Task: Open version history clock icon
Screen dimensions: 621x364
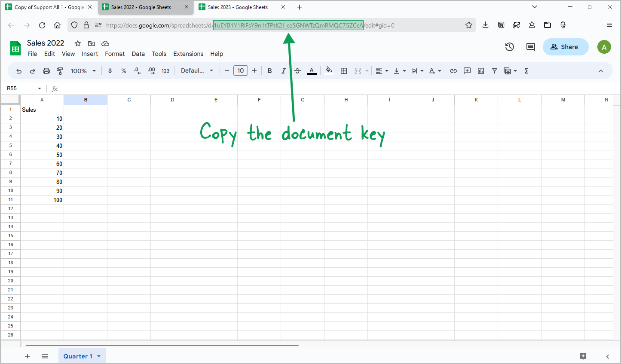Action: 510,47
